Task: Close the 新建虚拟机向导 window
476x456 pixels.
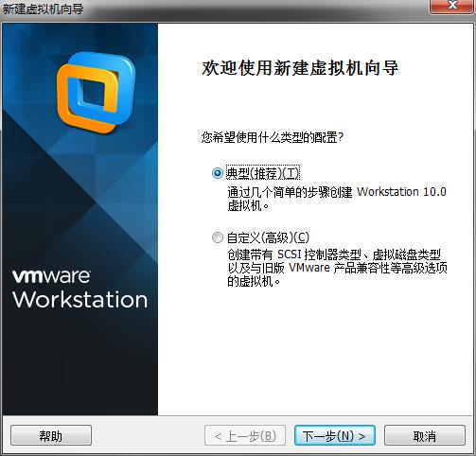Action: (x=452, y=6)
